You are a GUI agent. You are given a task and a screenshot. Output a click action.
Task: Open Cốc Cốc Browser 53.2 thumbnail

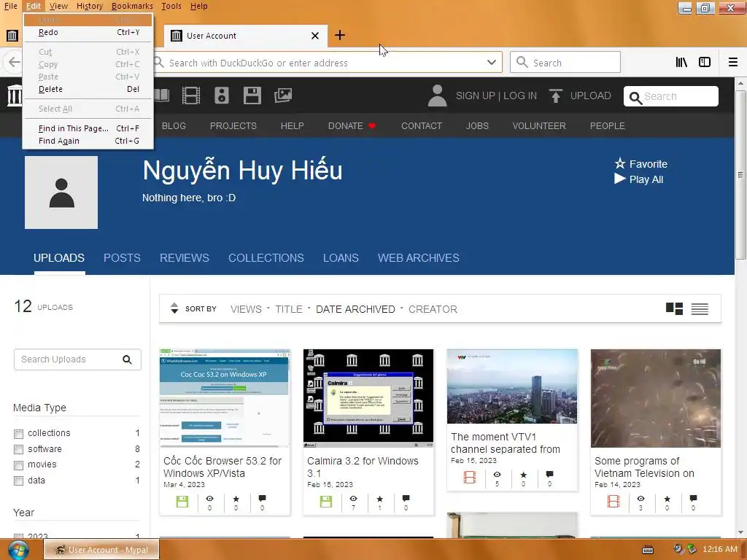point(225,398)
